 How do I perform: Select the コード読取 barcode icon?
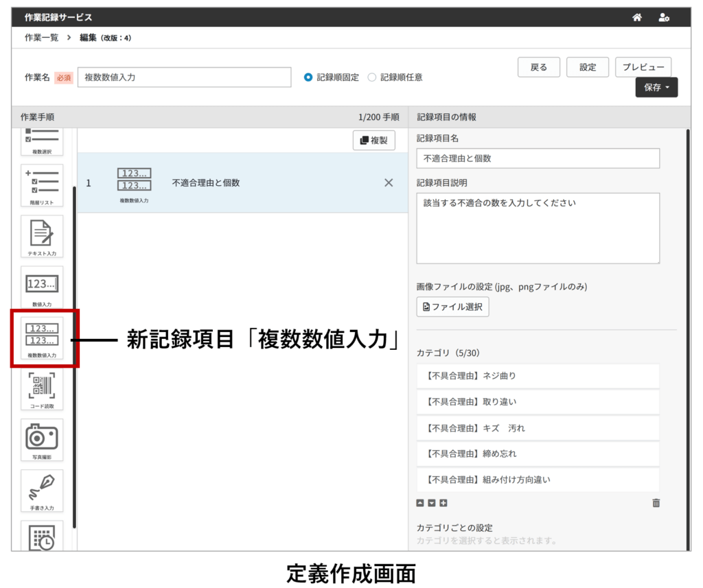click(42, 388)
